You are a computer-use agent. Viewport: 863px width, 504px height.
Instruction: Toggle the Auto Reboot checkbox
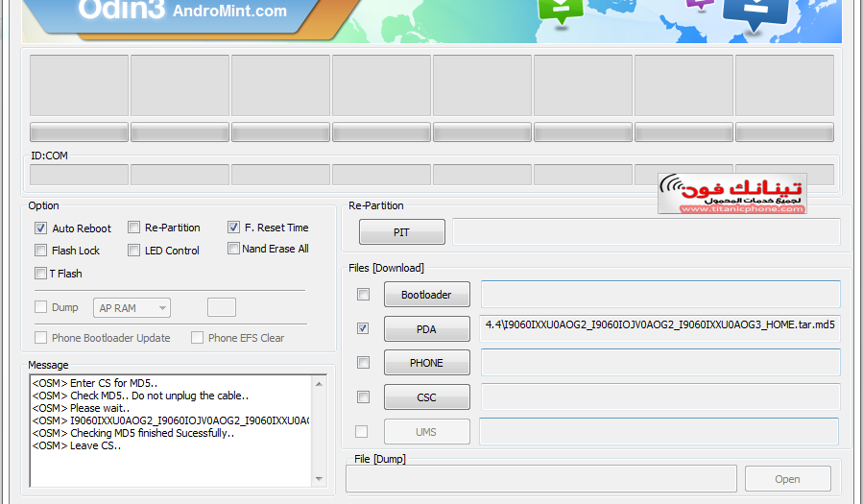40,228
